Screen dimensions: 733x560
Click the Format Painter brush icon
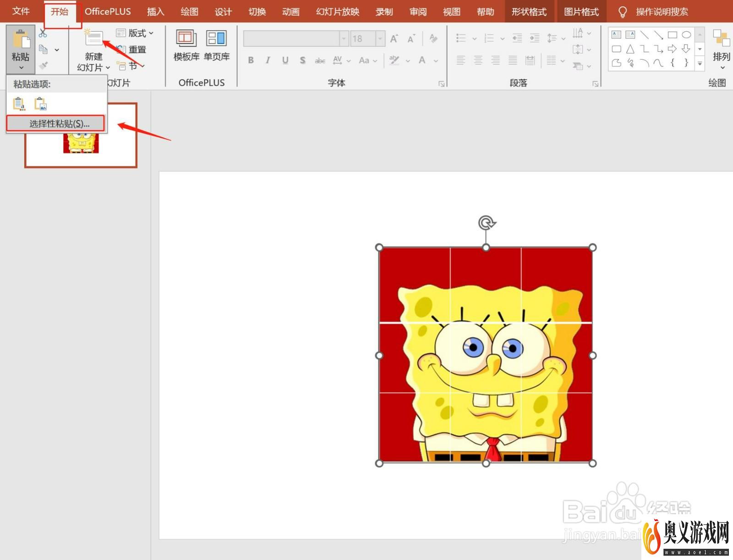(x=44, y=66)
